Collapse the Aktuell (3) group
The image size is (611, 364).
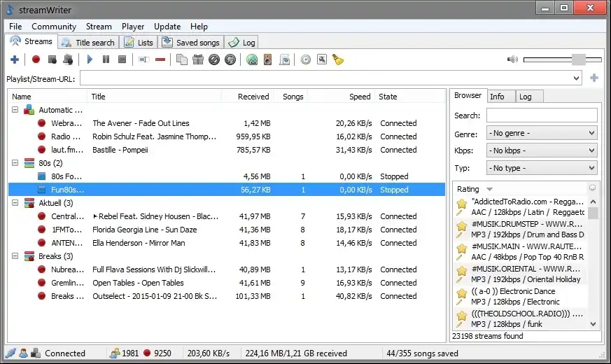[15, 203]
